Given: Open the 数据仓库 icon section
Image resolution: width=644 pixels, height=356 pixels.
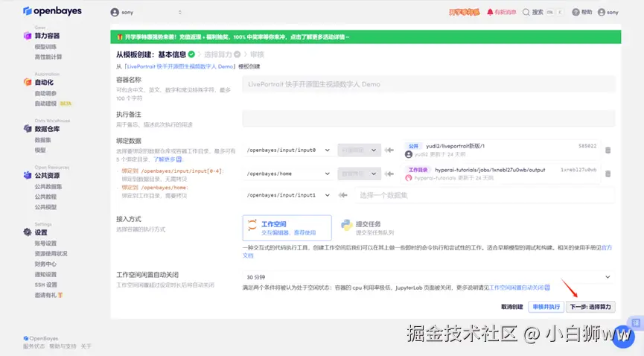Looking at the screenshot, I should coord(28,129).
